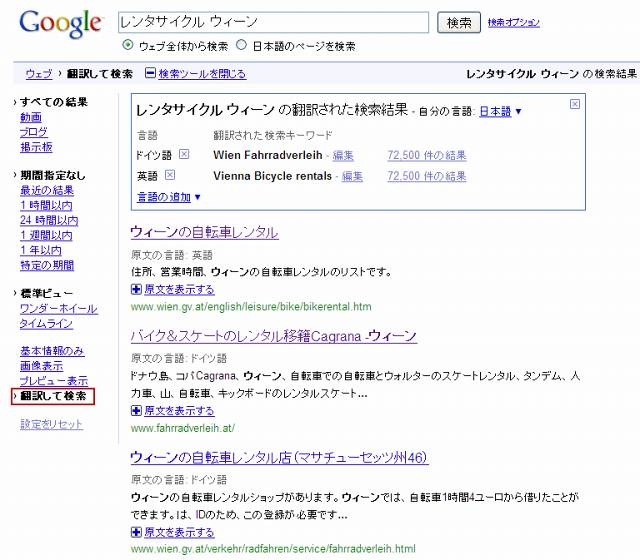Edit the Vienna Bicycle rentals keyword via 編集
The width and height of the screenshot is (640, 560).
[x=352, y=176]
